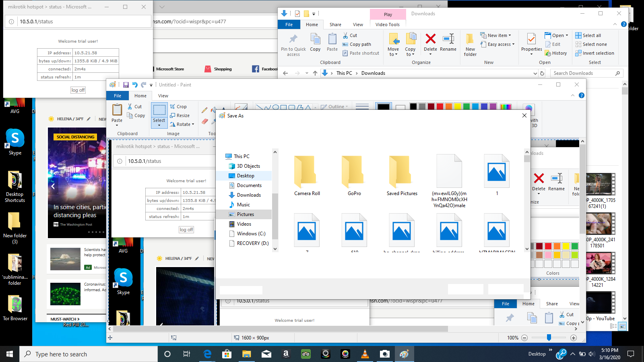Image resolution: width=644 pixels, height=362 pixels.
Task: Switch Downloads to large thumbnails view toggle
Action: [622, 326]
